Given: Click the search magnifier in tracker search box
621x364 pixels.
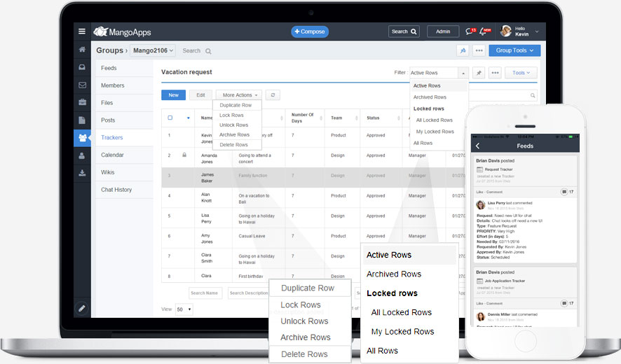Looking at the screenshot, I should tap(533, 95).
